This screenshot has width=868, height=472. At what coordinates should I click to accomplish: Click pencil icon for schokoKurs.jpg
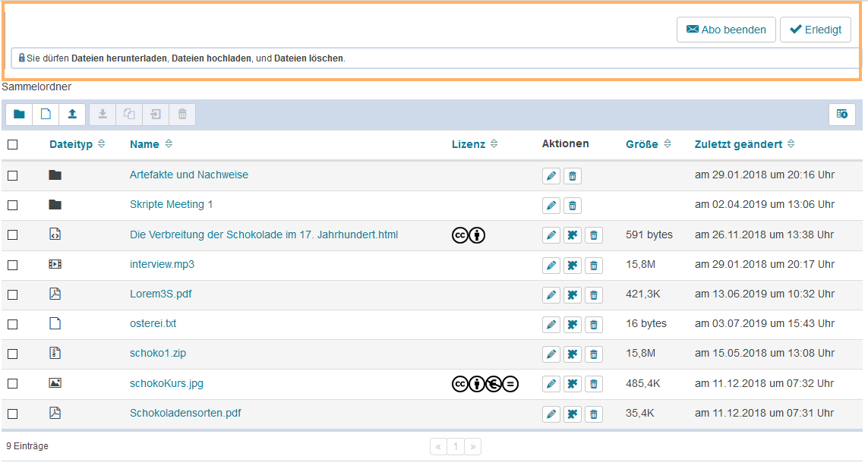551,385
